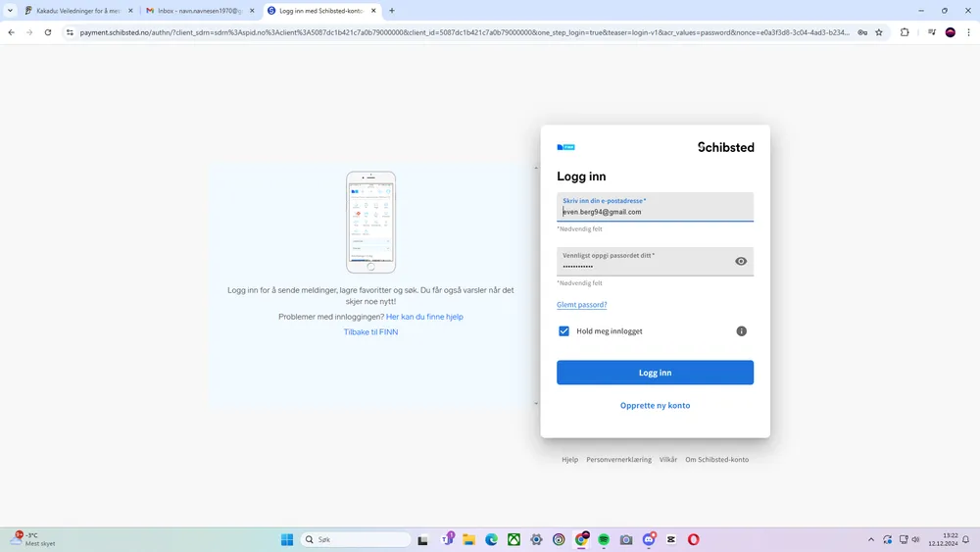Open info icon beside Hold meg innlogget
The height and width of the screenshot is (552, 980).
point(741,331)
